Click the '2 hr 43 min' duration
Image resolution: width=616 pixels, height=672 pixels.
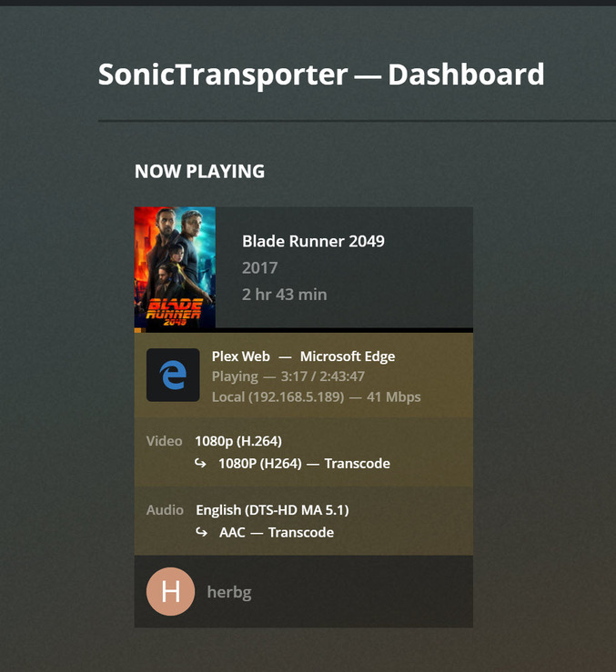(285, 295)
